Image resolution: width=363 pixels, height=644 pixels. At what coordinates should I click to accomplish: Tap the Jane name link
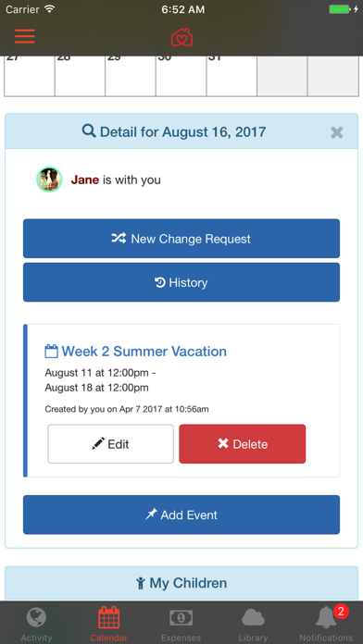(84, 180)
